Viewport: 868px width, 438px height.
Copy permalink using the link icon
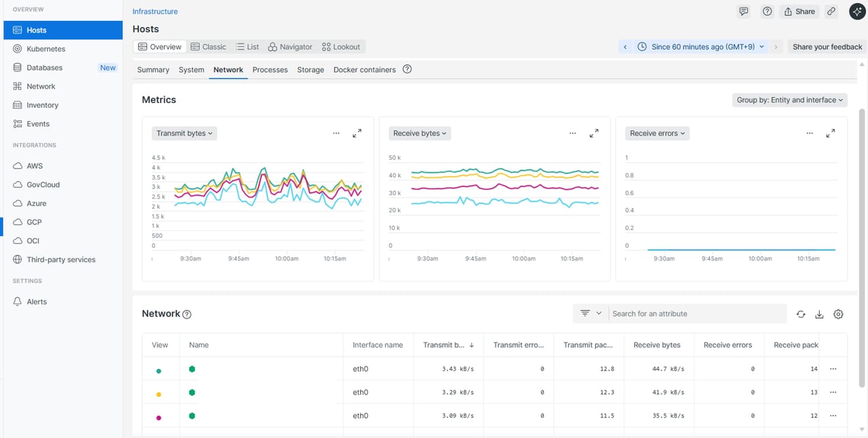click(x=831, y=12)
